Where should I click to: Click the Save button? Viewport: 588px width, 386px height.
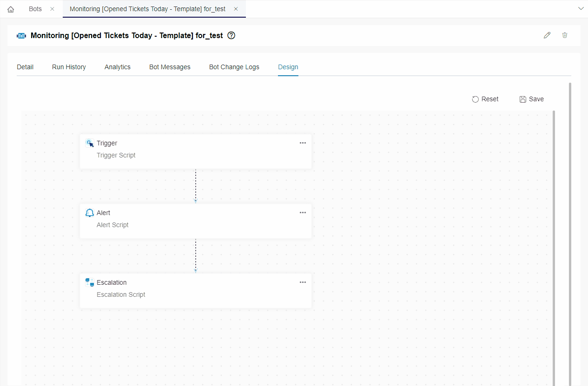pyautogui.click(x=531, y=99)
